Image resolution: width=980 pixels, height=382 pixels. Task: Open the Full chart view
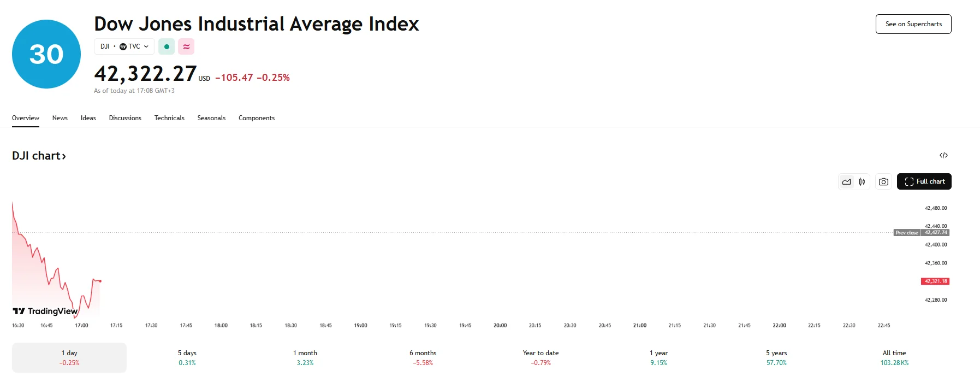924,181
